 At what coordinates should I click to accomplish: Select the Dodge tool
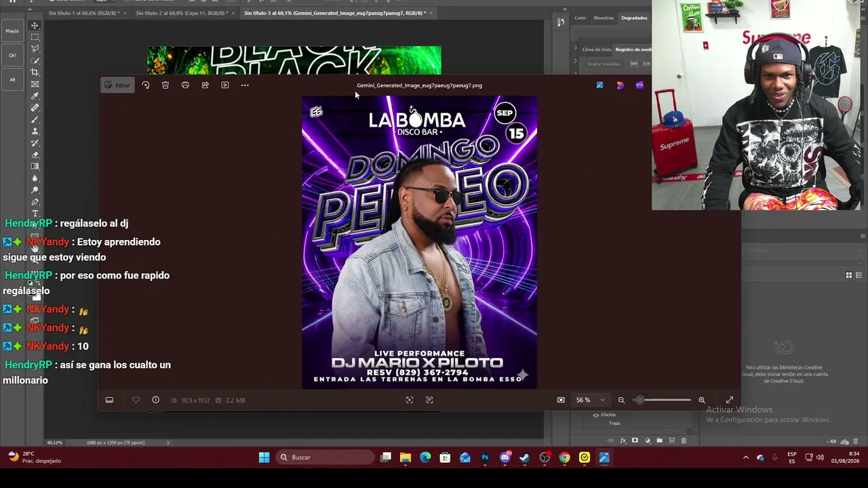pos(35,190)
